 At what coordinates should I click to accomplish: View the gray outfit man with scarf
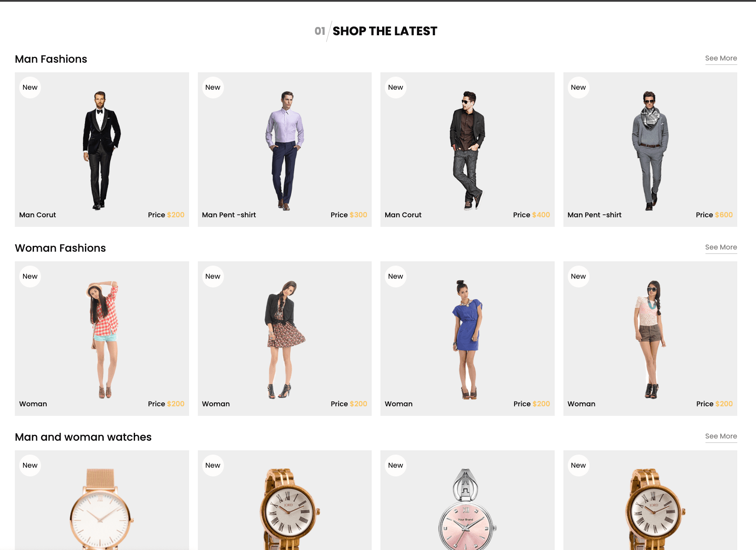[650, 150]
